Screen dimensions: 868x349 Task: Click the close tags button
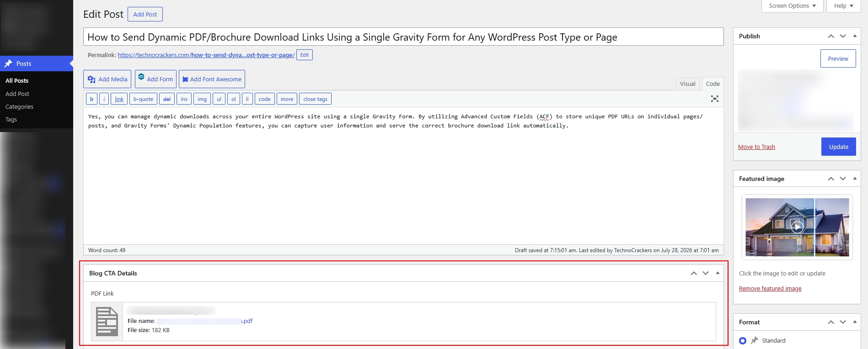(316, 99)
